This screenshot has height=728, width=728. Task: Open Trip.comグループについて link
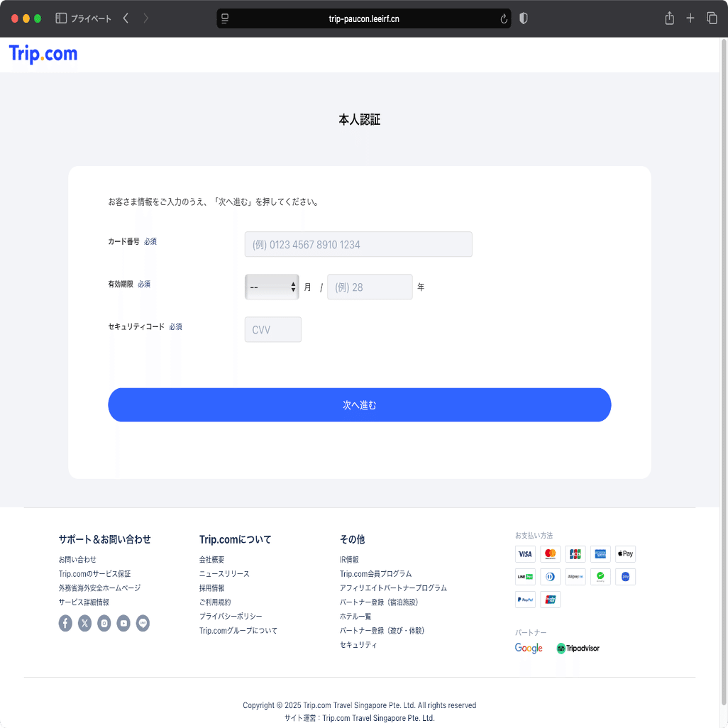click(238, 631)
